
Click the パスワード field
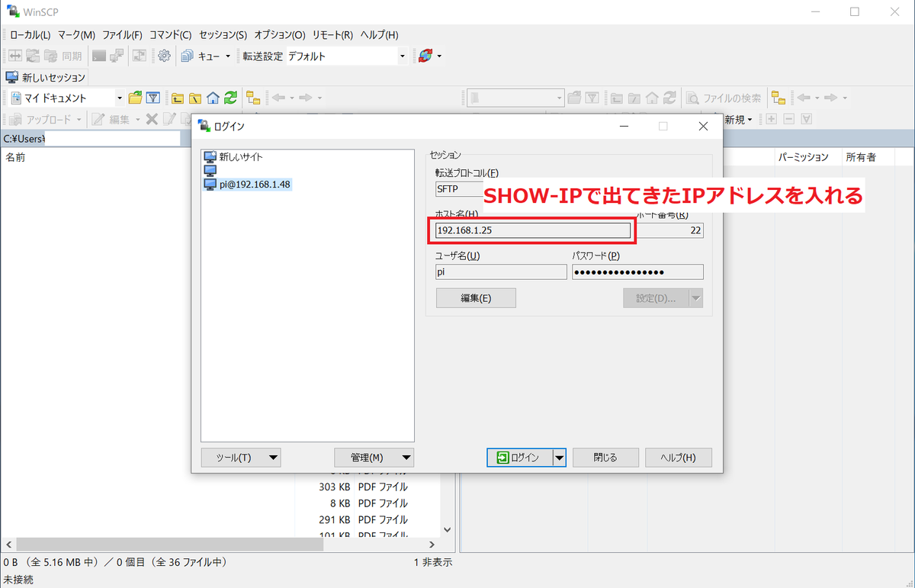click(637, 272)
